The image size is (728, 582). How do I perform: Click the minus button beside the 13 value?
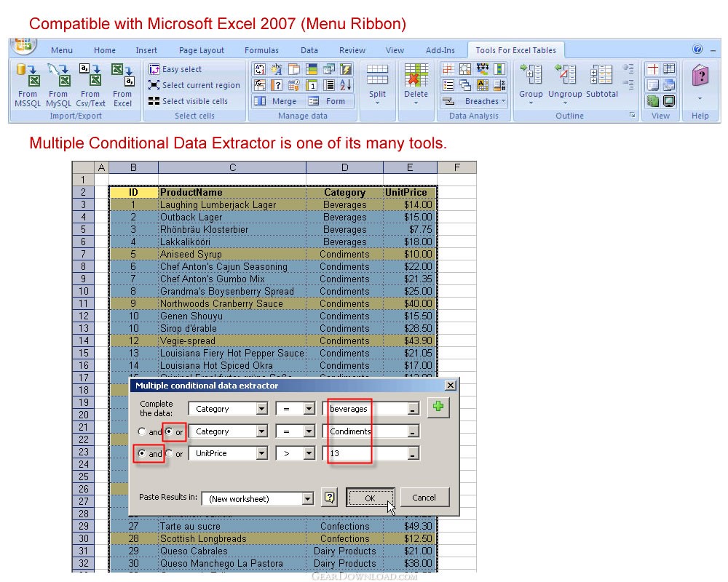coord(412,453)
